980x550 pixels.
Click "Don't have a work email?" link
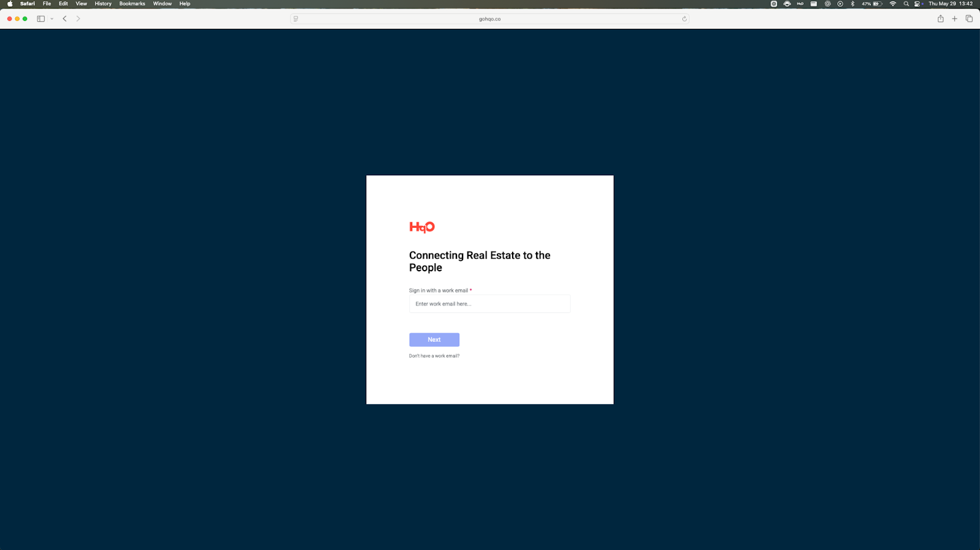click(434, 356)
